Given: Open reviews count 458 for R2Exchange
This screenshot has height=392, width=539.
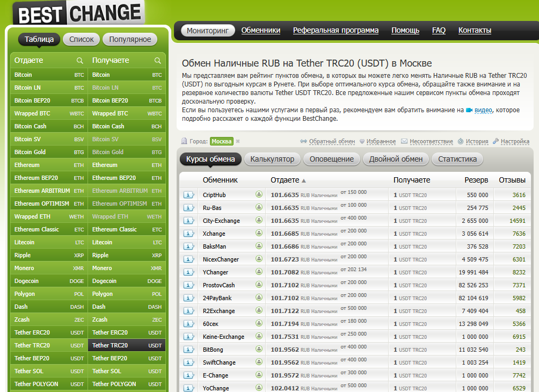Looking at the screenshot, I should (520, 311).
